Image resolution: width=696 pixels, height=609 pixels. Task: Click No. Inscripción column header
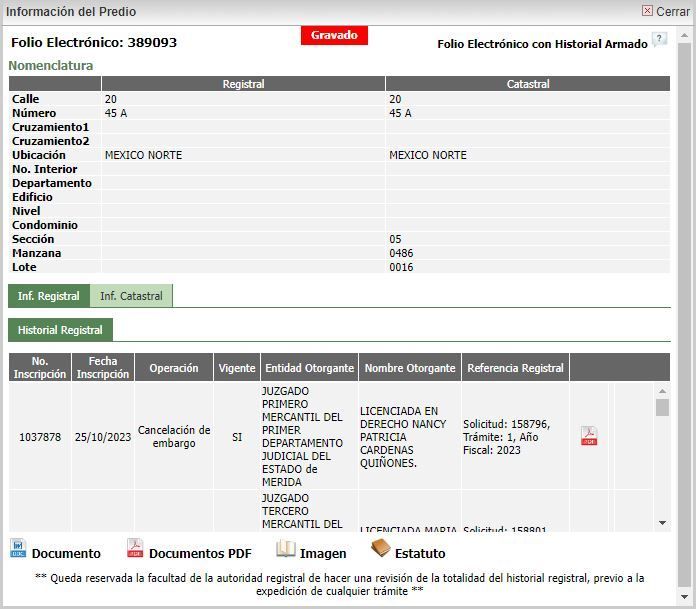[40, 368]
